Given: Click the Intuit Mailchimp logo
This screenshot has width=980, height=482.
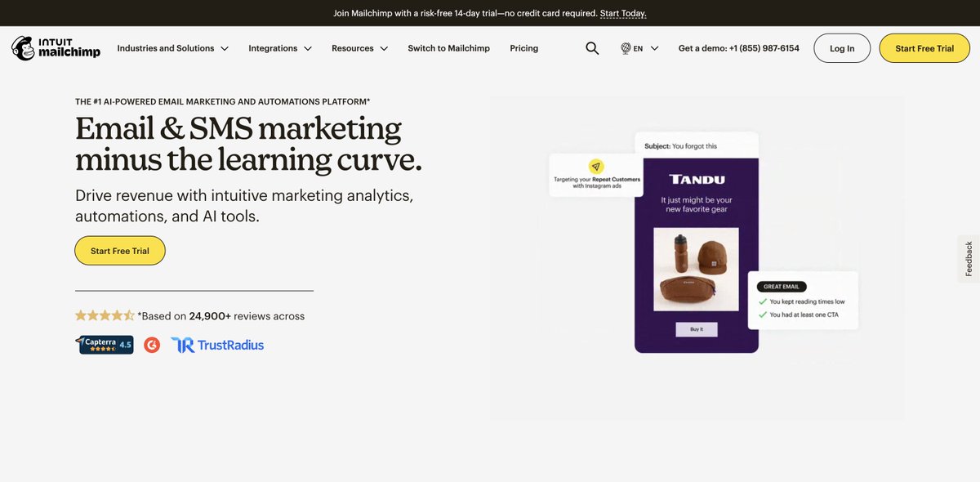Looking at the screenshot, I should pos(56,48).
